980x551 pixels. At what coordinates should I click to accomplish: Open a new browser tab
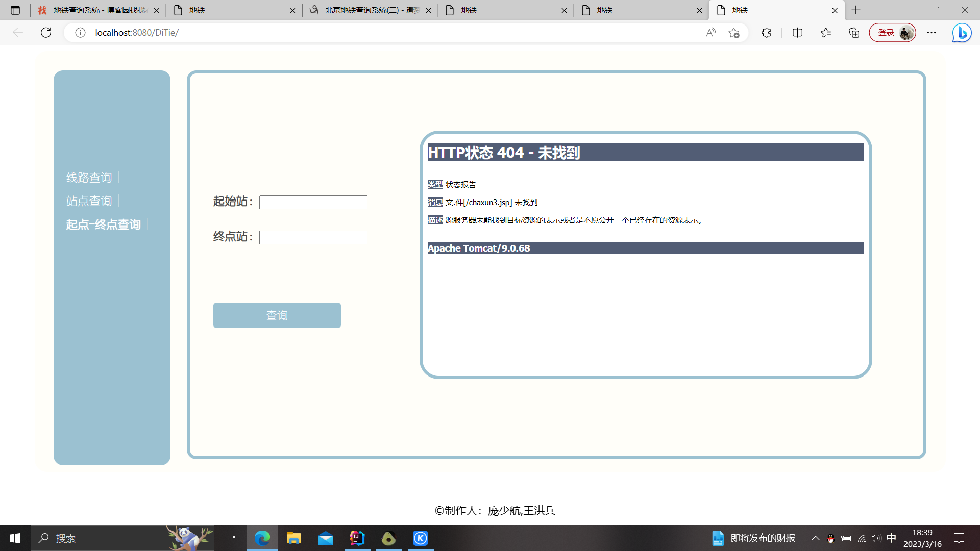[x=856, y=10]
